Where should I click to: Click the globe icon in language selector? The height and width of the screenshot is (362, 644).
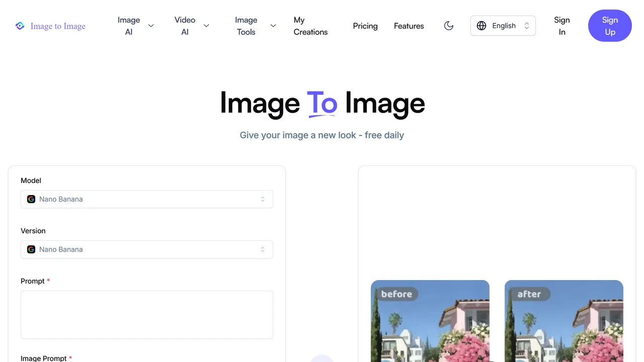click(481, 26)
